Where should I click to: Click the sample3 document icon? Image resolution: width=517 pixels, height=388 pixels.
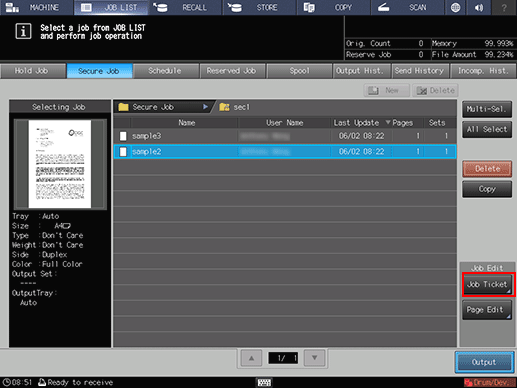[123, 136]
